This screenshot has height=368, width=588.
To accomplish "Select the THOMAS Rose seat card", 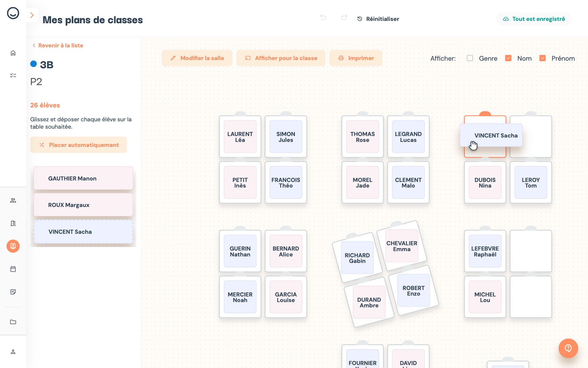I will 363,137.
